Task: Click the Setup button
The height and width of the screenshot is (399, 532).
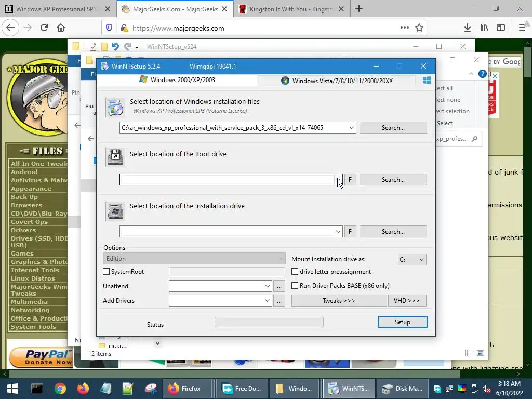Action: tap(403, 322)
